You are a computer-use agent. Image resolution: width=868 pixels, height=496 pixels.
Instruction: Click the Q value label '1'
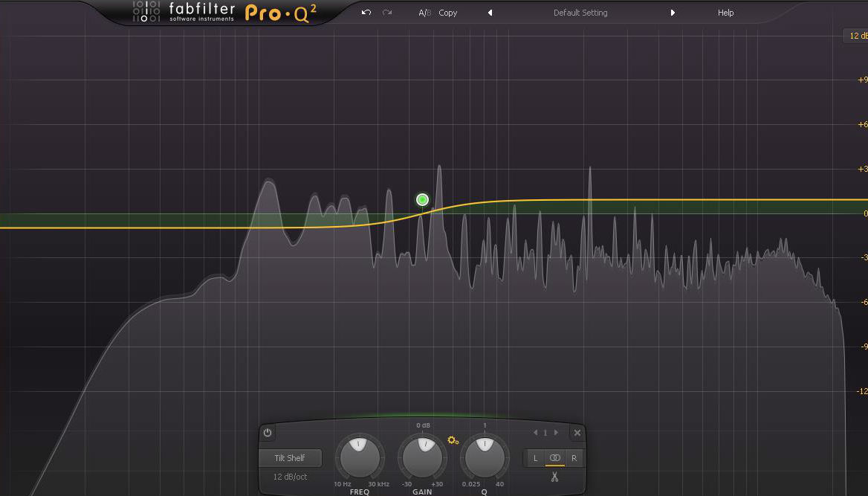point(485,425)
